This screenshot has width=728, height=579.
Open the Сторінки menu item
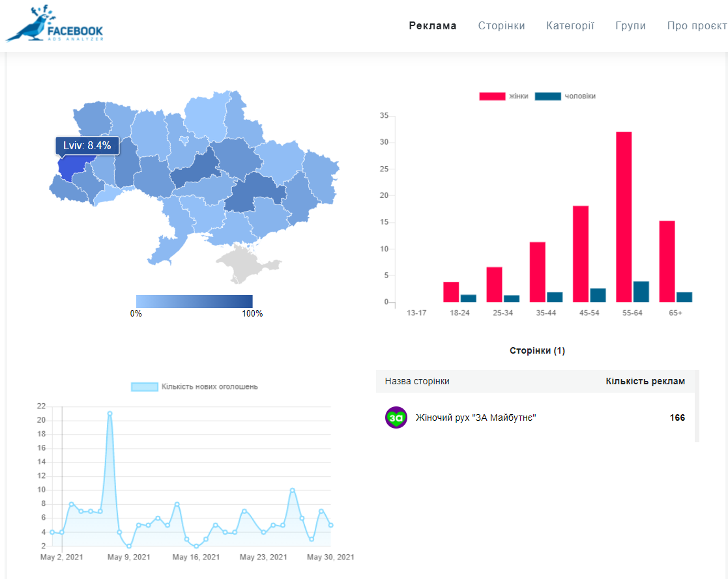click(501, 26)
